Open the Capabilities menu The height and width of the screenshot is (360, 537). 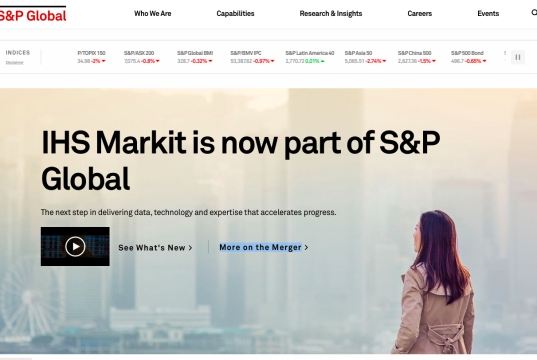[235, 14]
